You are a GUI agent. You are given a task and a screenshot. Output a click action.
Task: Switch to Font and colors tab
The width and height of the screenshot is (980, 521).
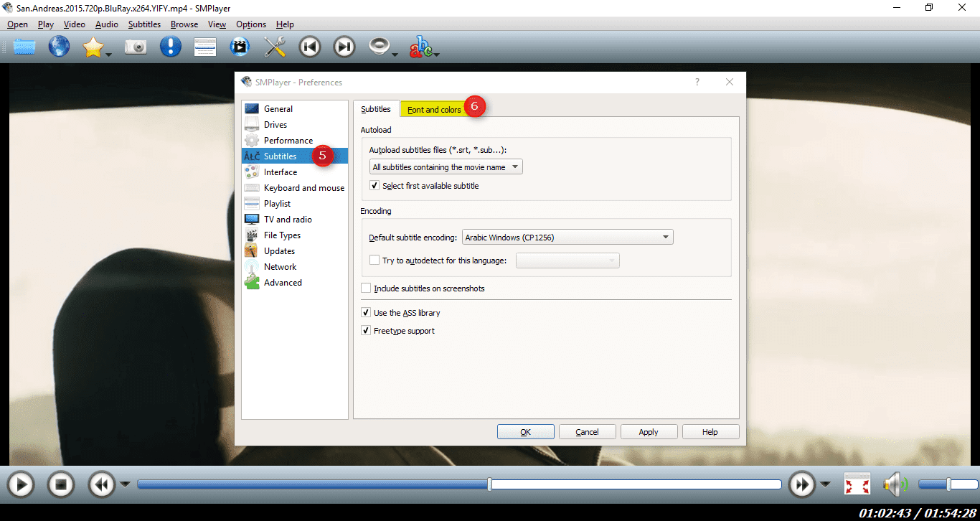[x=434, y=109]
